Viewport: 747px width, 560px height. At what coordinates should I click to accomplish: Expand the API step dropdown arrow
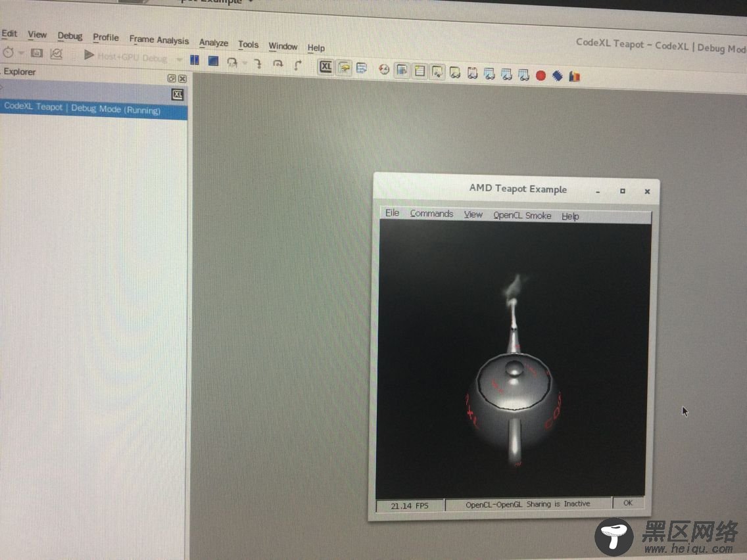point(245,63)
